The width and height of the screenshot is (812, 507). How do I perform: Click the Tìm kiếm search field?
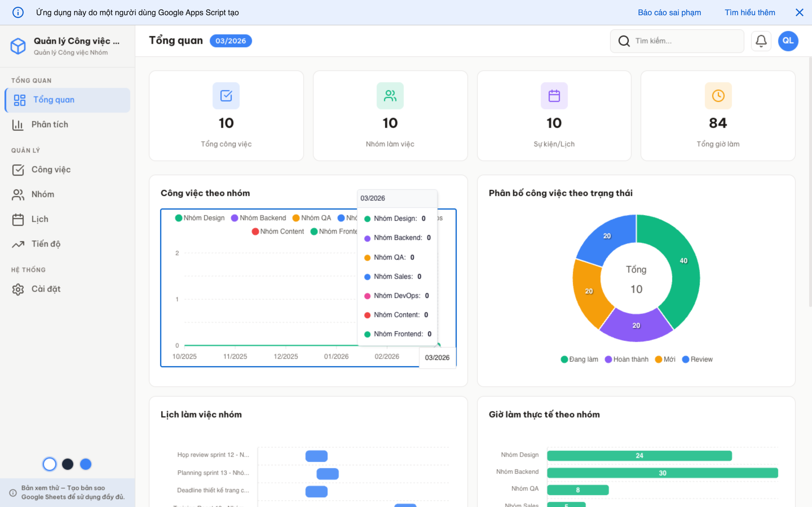[677, 41]
